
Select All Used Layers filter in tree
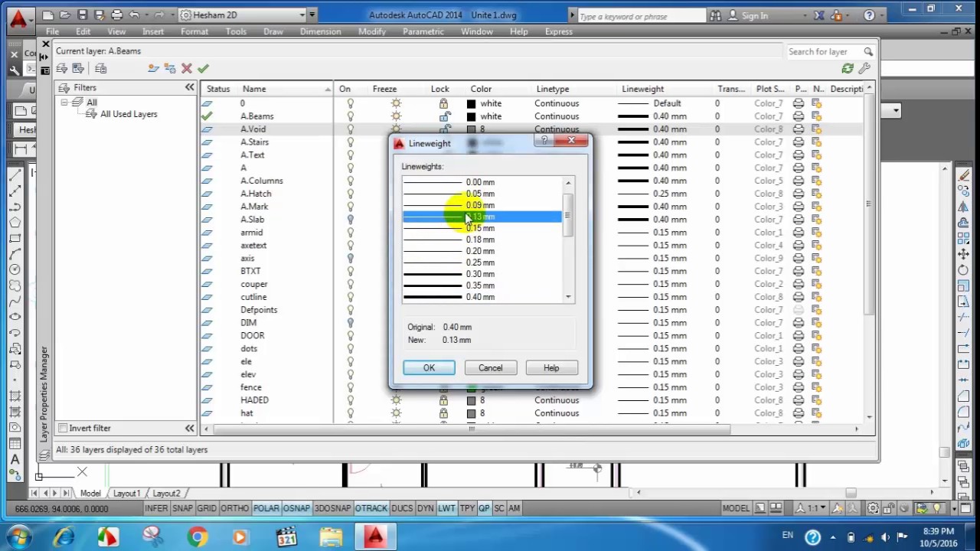click(x=129, y=114)
